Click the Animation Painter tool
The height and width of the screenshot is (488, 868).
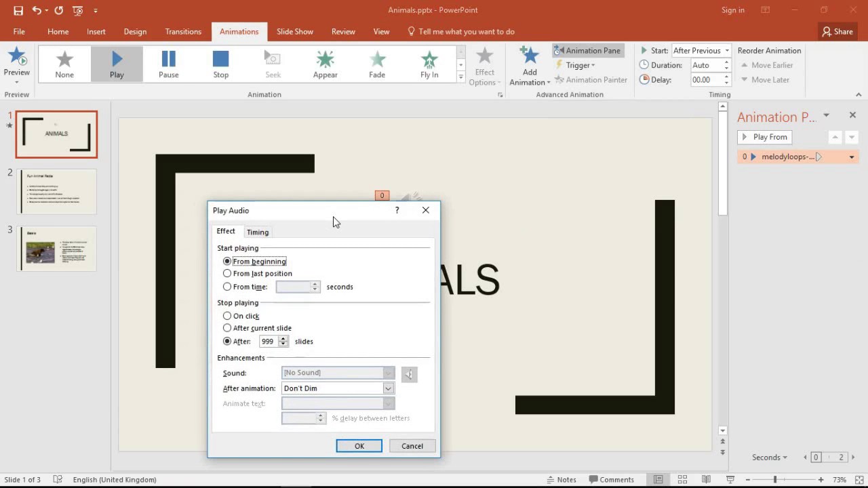coord(591,79)
